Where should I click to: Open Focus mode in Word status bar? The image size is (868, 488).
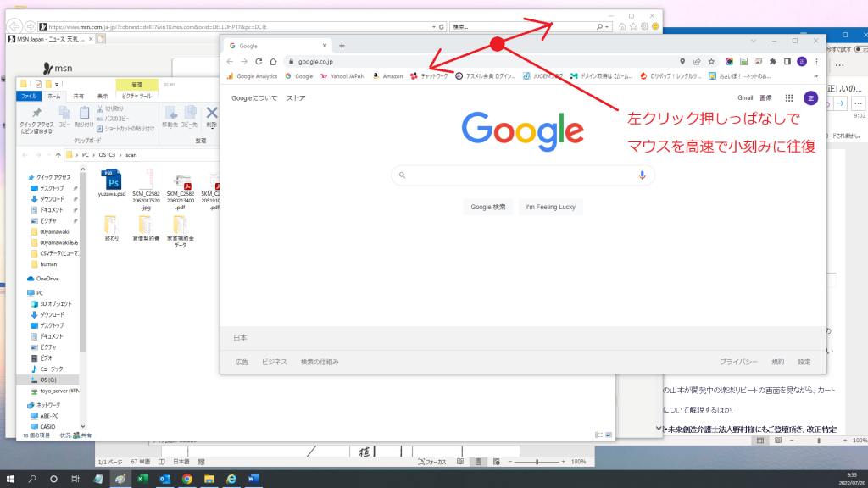pos(432,462)
